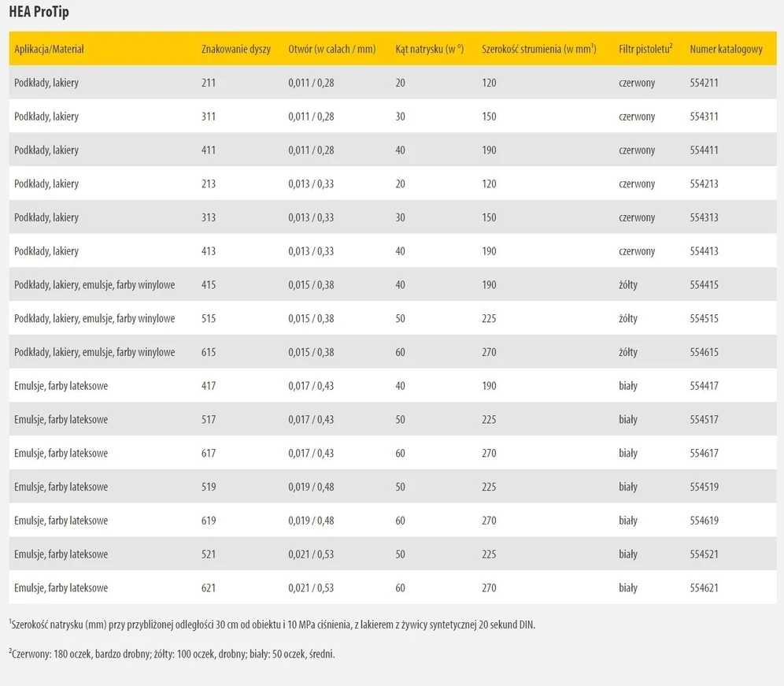Click the filter mesh footnote about Czerwony
This screenshot has width=784, height=686.
[172, 654]
